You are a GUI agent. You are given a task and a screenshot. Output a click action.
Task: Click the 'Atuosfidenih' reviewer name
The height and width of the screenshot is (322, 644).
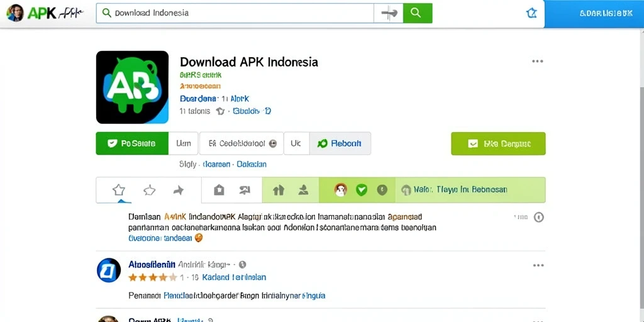click(152, 264)
